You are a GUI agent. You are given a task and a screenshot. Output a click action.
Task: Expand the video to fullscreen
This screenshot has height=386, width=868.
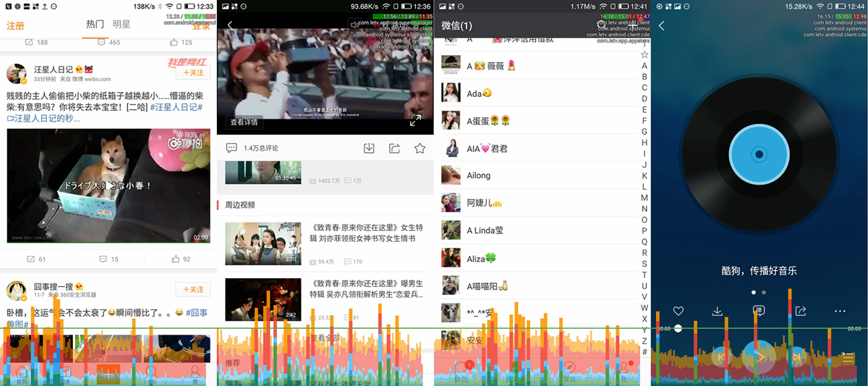(x=415, y=121)
